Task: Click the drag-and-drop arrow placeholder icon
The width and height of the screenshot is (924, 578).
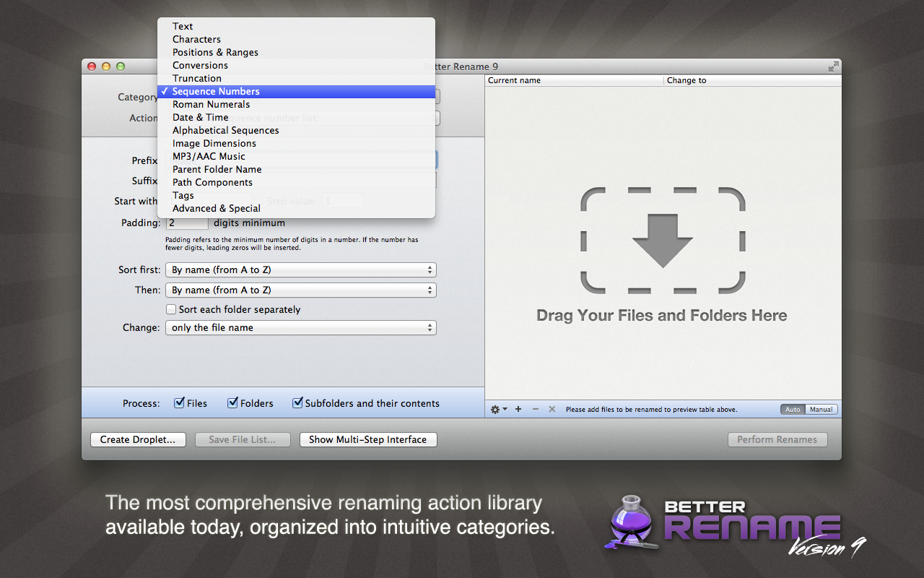Action: coord(662,240)
